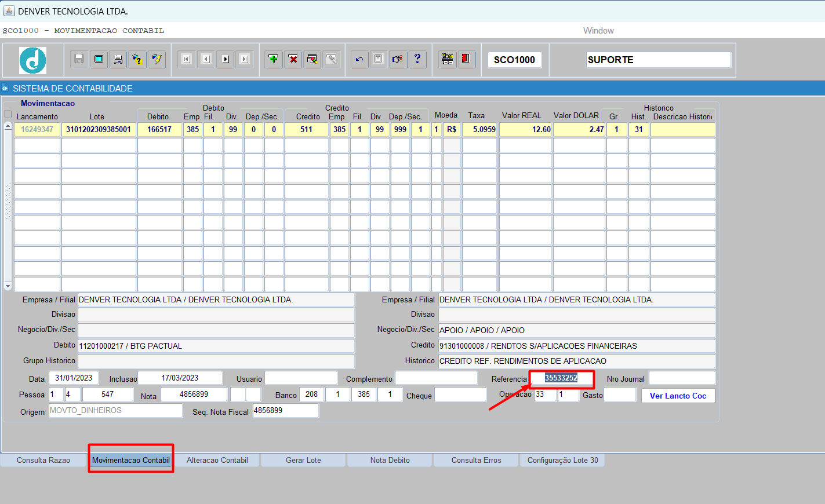Screen dimensions: 825x504
Task: Click the Operacao field showing 33
Action: (546, 395)
